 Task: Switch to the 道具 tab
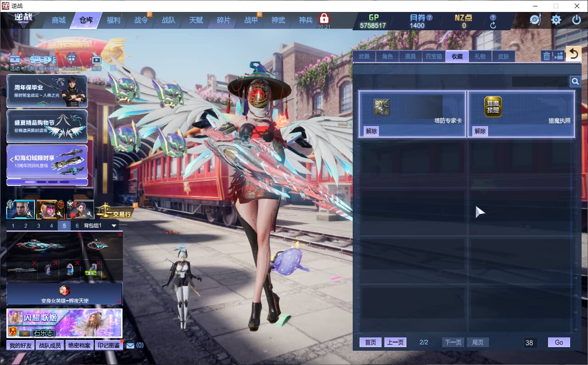[x=410, y=56]
